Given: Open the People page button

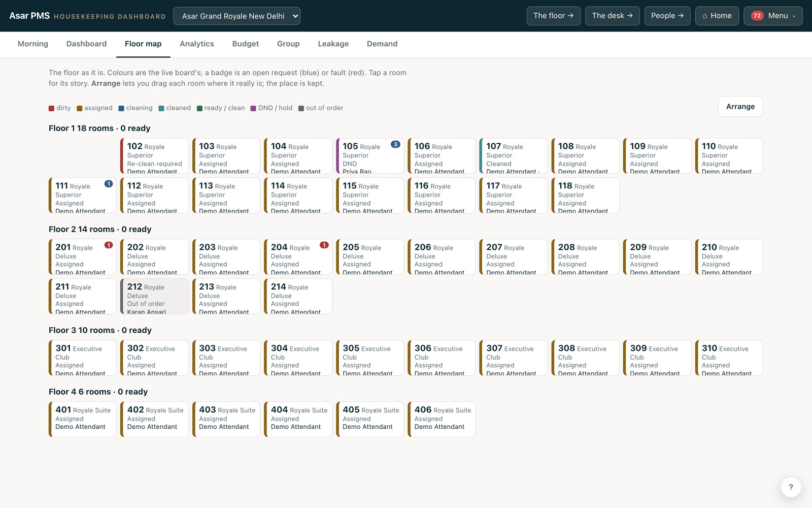Looking at the screenshot, I should (x=667, y=16).
